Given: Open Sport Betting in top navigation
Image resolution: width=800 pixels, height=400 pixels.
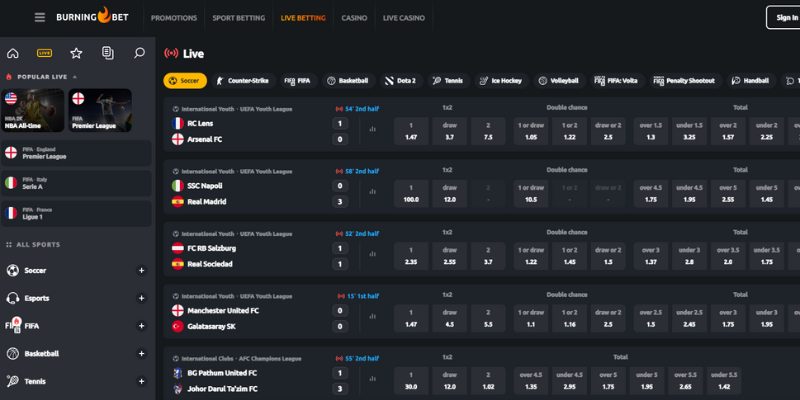Looking at the screenshot, I should pos(239,18).
